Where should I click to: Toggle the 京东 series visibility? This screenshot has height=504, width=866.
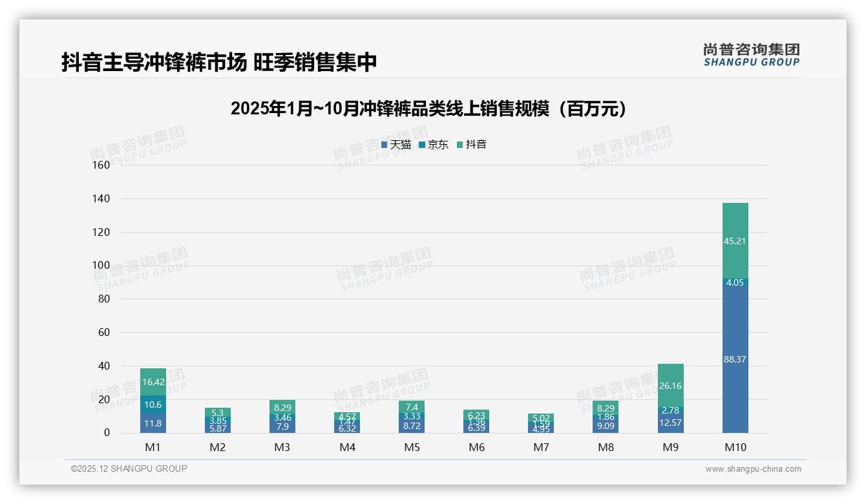[x=435, y=145]
